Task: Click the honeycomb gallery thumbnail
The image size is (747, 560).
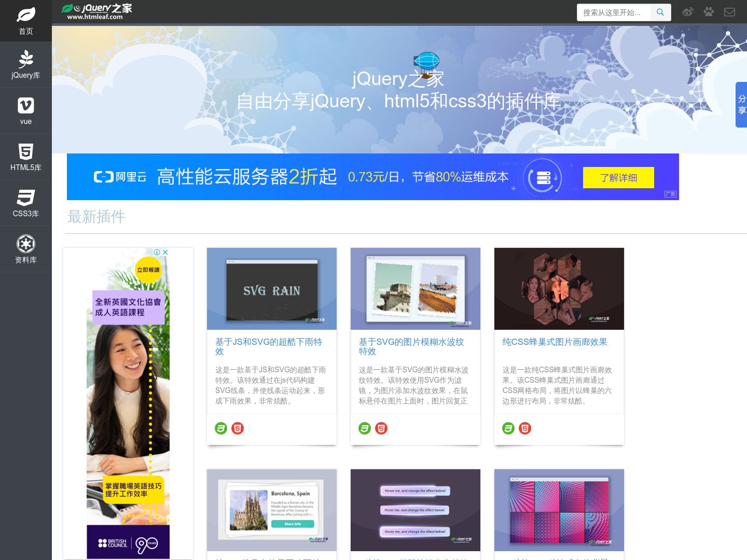Action: 559,289
